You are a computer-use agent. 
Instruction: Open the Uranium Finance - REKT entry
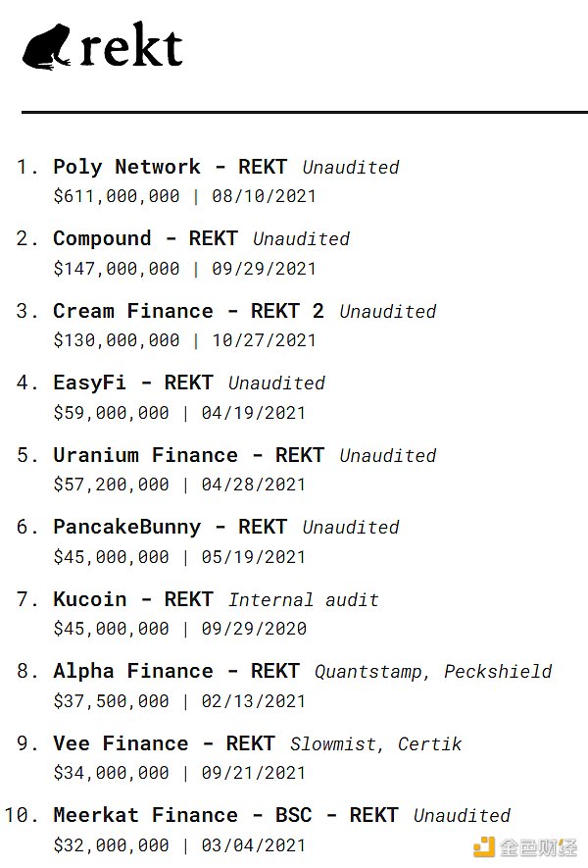point(188,455)
